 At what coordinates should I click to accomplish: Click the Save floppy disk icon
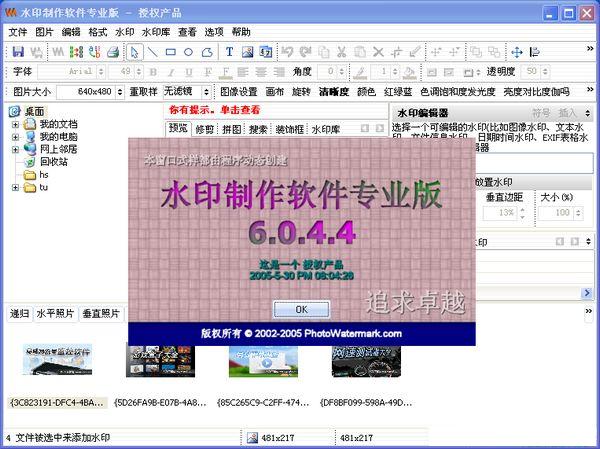tap(18, 52)
